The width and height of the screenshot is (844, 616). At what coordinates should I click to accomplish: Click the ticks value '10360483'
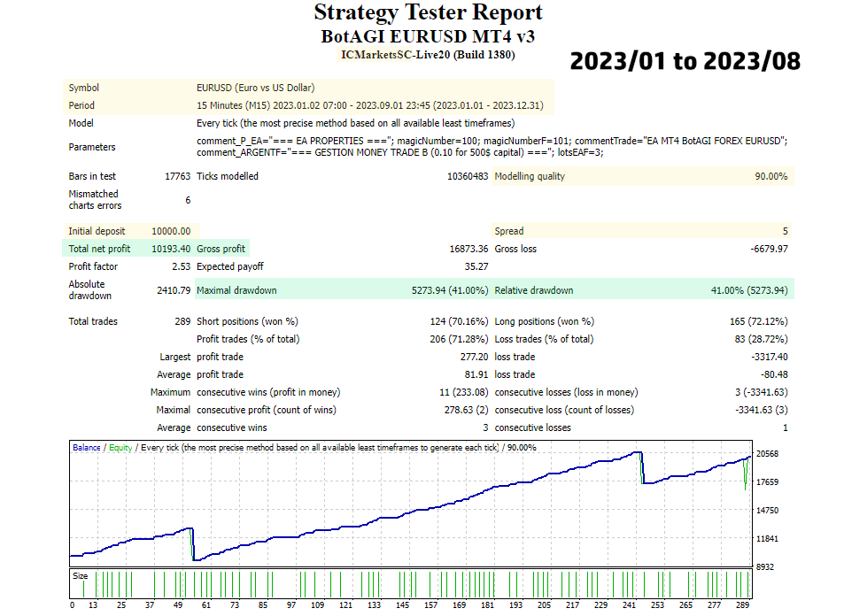[x=468, y=176]
